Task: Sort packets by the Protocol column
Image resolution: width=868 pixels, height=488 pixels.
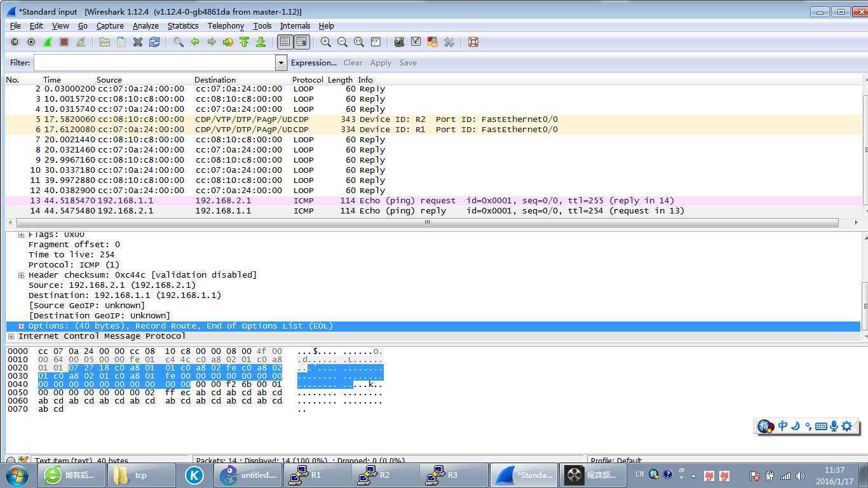Action: coord(308,80)
